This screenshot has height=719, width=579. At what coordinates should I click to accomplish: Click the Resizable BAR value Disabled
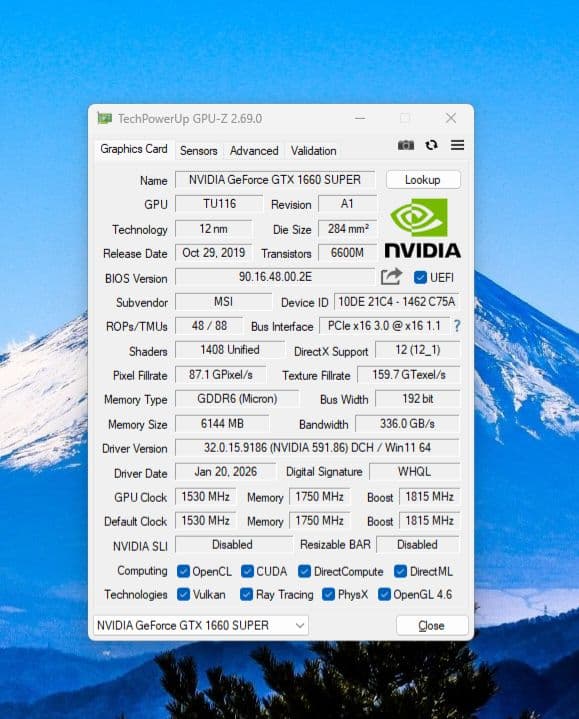point(418,545)
